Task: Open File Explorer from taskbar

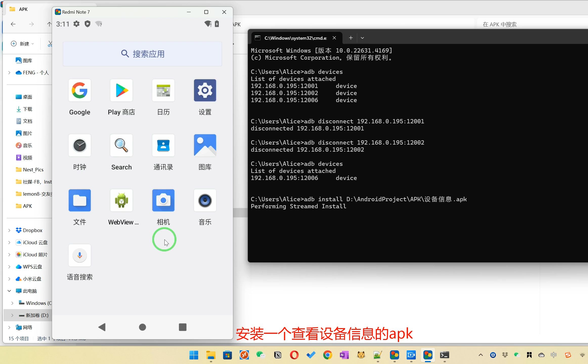Action: (211, 355)
